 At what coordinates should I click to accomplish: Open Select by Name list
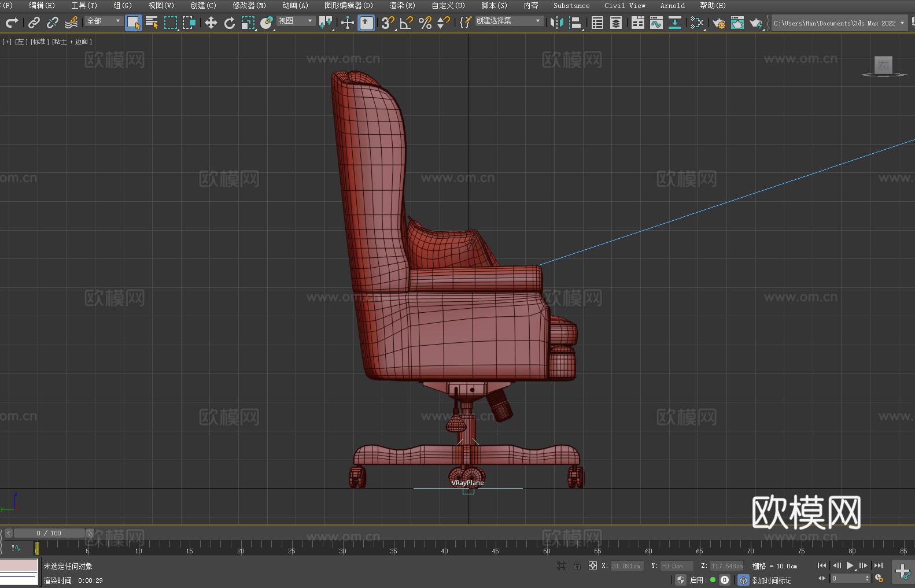152,23
